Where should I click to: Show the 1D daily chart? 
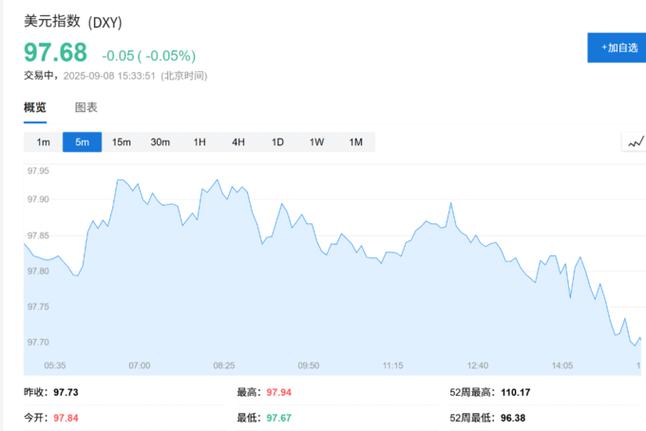[x=278, y=142]
